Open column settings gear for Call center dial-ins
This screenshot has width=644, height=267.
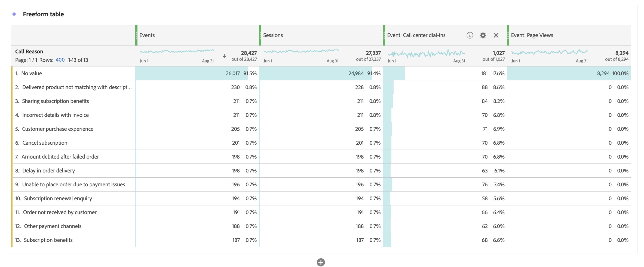point(483,35)
